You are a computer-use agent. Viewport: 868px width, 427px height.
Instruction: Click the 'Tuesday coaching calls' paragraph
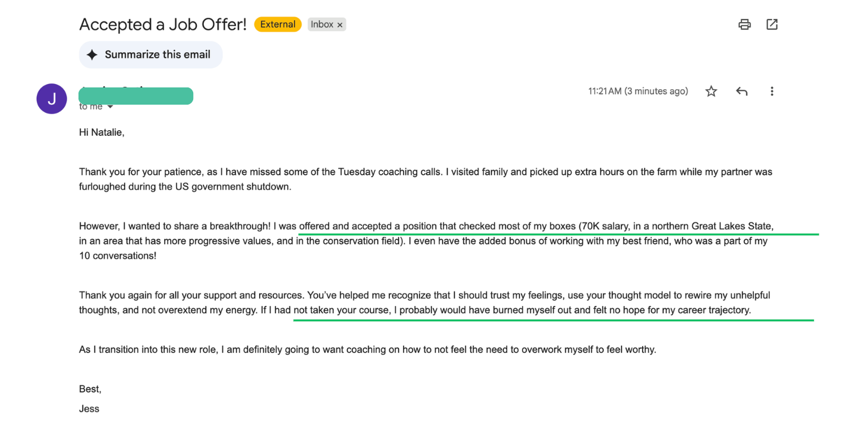pos(426,179)
